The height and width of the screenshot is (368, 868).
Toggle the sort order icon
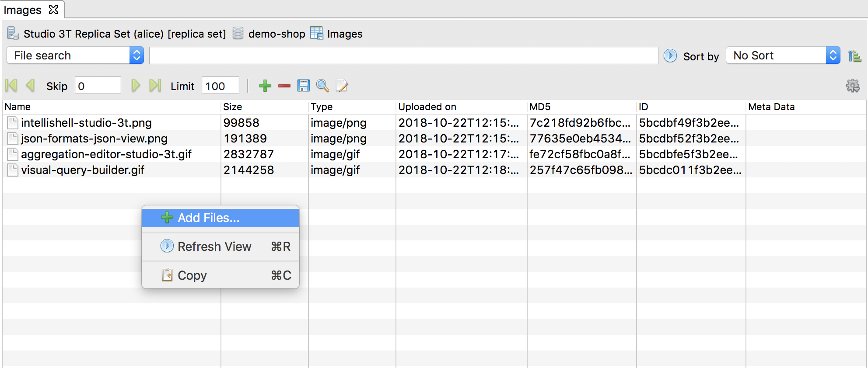point(854,56)
